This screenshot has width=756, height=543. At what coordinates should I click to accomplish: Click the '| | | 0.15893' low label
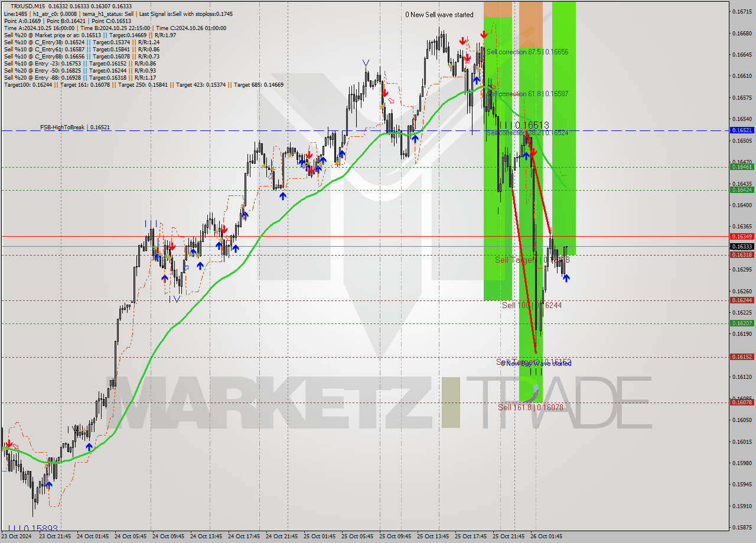[32, 529]
